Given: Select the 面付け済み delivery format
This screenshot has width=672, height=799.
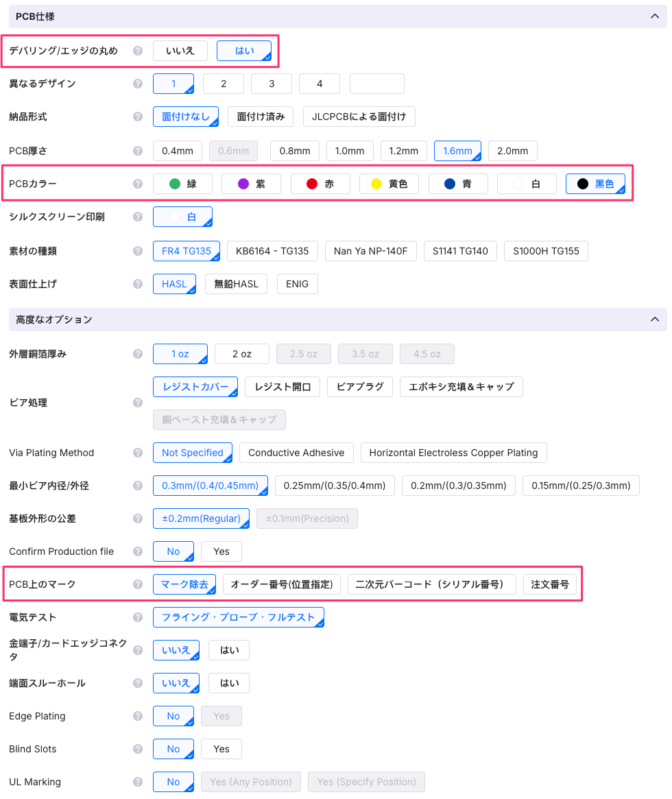Looking at the screenshot, I should coord(261,117).
